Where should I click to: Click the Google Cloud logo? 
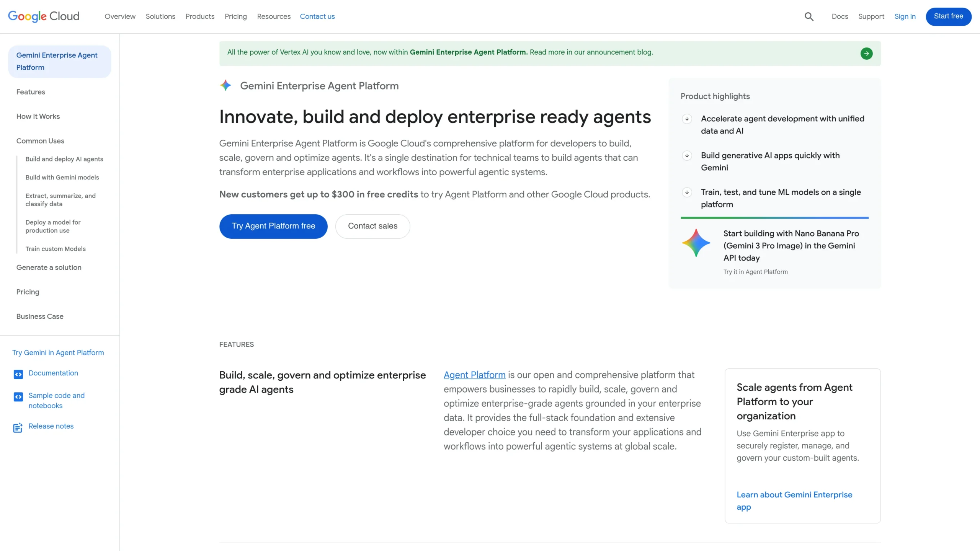tap(44, 16)
